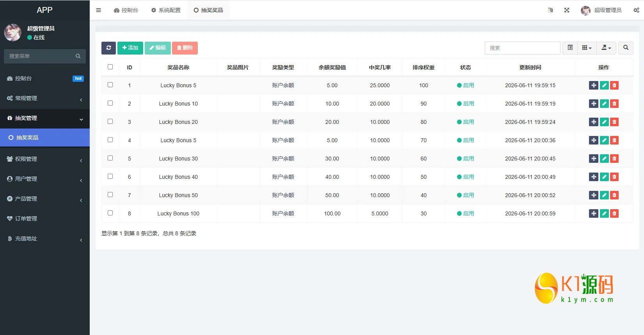Click the drag handle for row ID 1

[x=594, y=85]
